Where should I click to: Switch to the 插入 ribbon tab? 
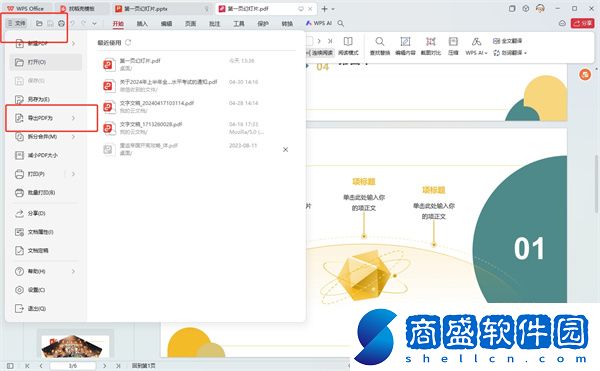(x=142, y=24)
